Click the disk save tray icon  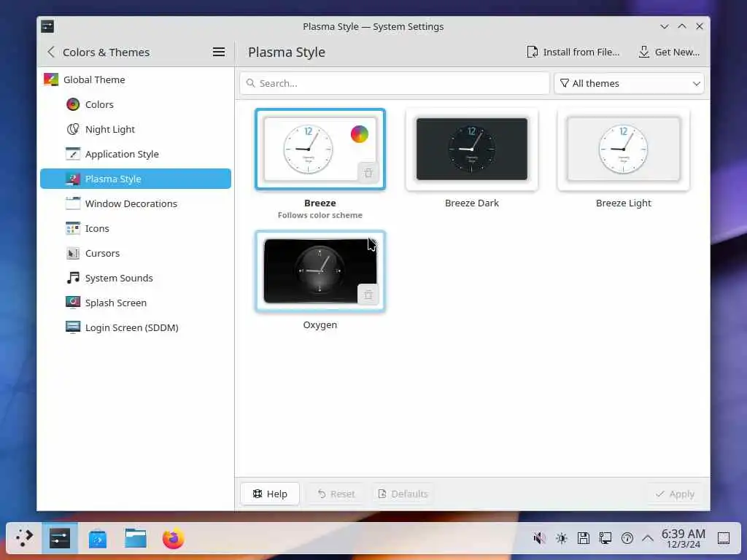pyautogui.click(x=583, y=539)
